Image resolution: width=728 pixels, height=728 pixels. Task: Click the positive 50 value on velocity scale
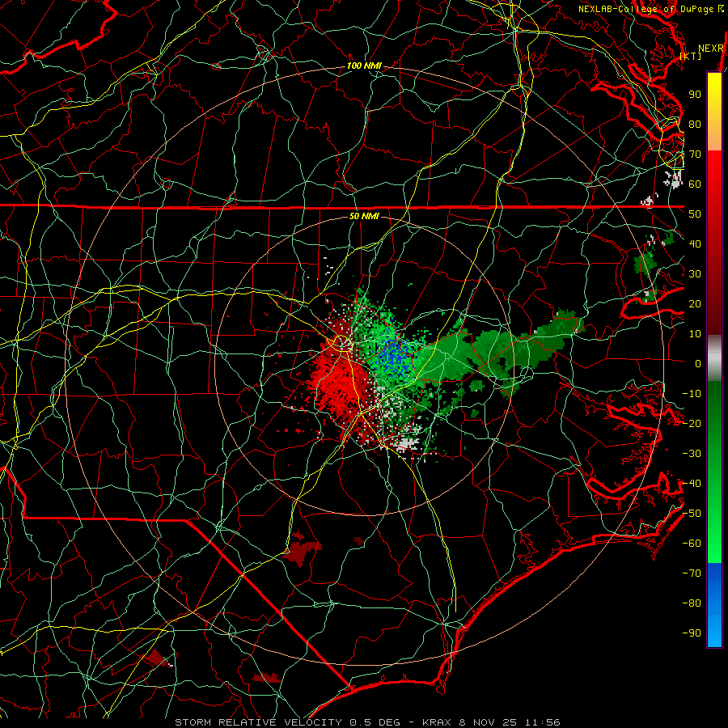pos(695,214)
